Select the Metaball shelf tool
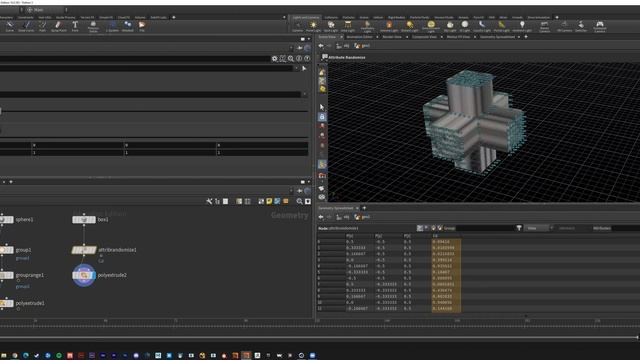 (127, 27)
